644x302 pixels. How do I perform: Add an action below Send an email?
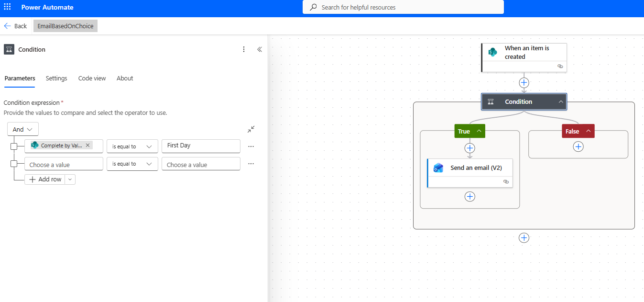coord(470,197)
